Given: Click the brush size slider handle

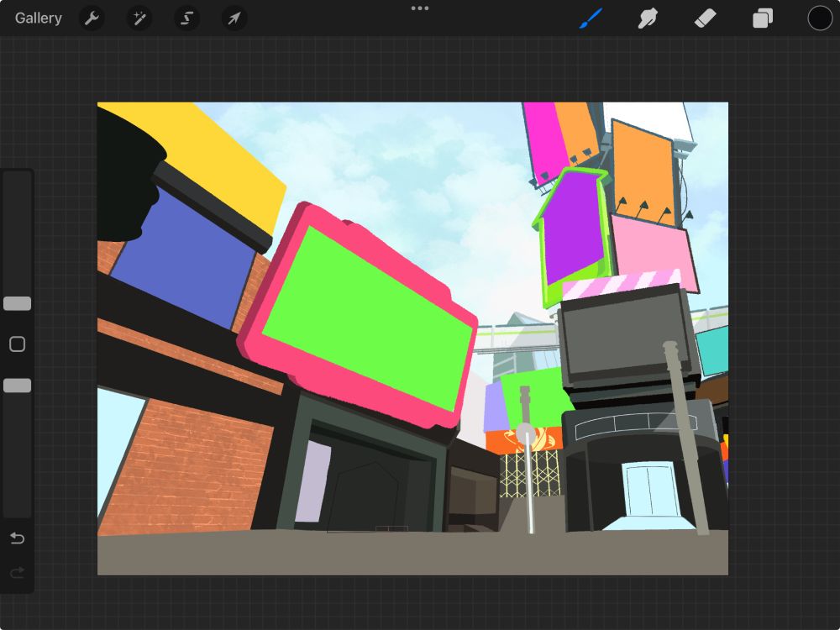Looking at the screenshot, I should tap(17, 303).
